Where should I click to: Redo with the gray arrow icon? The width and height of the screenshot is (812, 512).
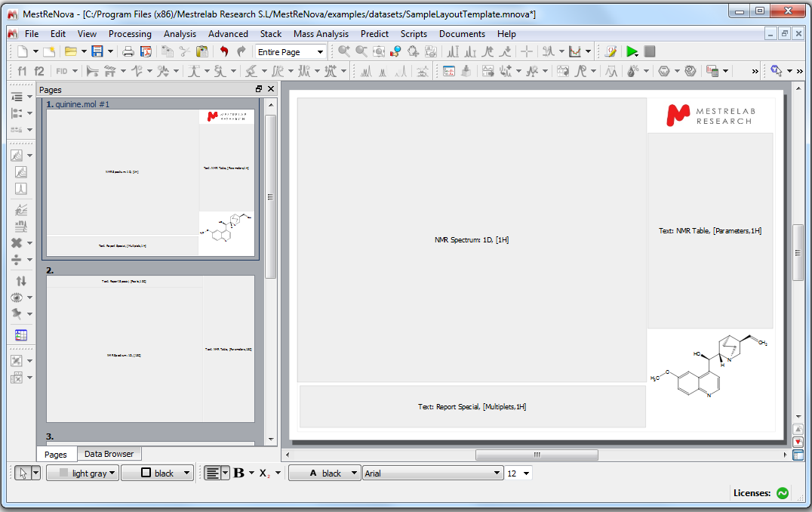point(241,51)
